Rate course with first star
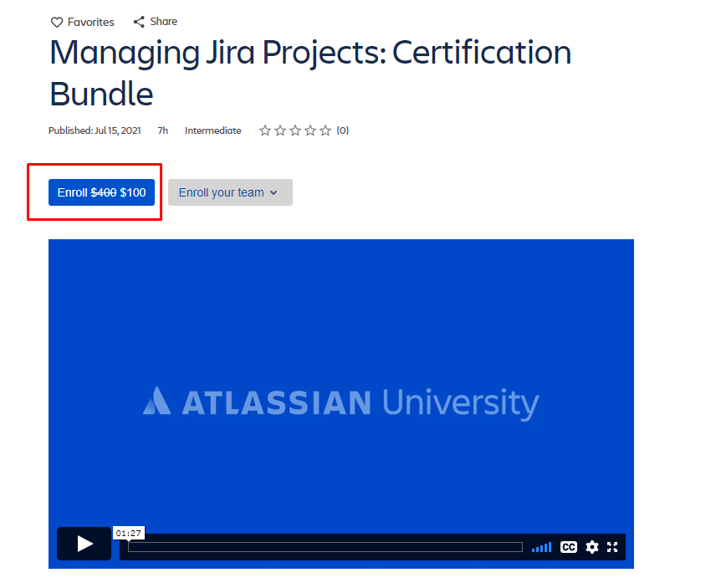706x588 pixels. point(264,130)
